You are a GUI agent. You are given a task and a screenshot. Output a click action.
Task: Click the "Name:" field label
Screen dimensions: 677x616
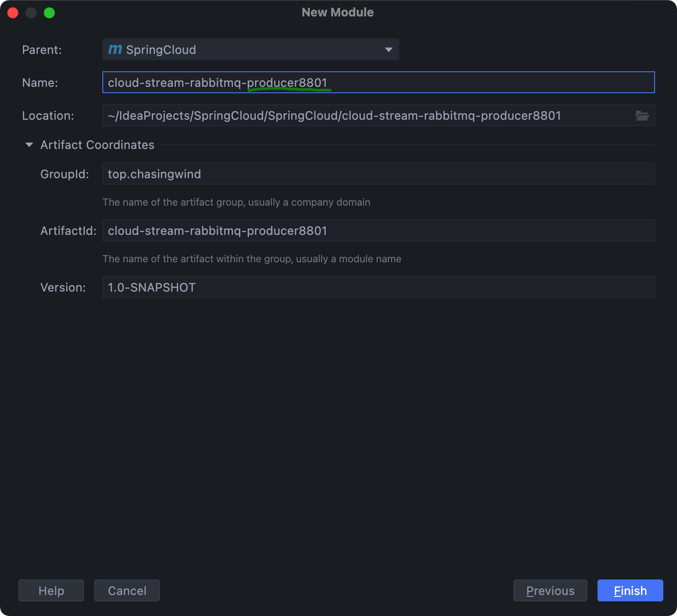click(x=40, y=83)
